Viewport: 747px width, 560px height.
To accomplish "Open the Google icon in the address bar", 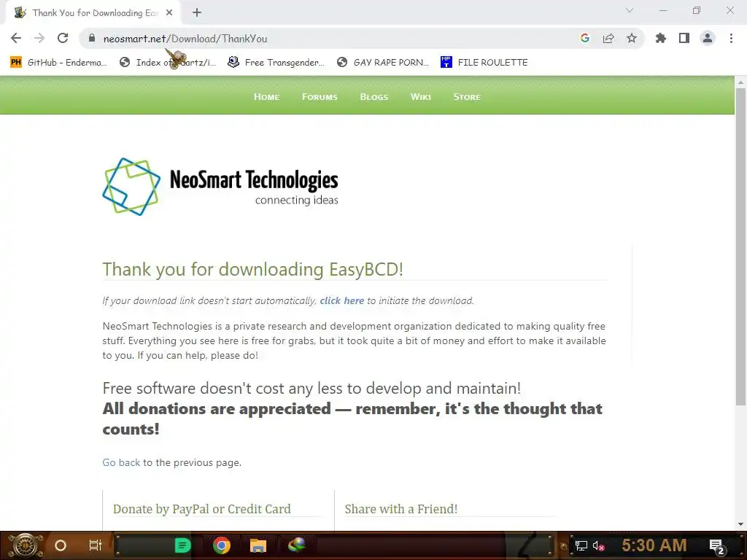I will tap(585, 38).
